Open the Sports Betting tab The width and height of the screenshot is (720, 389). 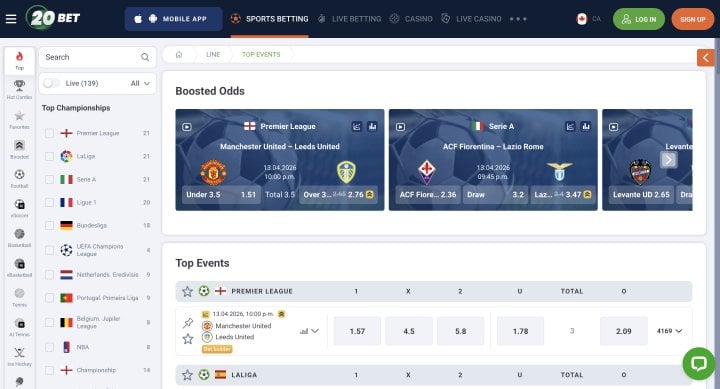pyautogui.click(x=269, y=19)
